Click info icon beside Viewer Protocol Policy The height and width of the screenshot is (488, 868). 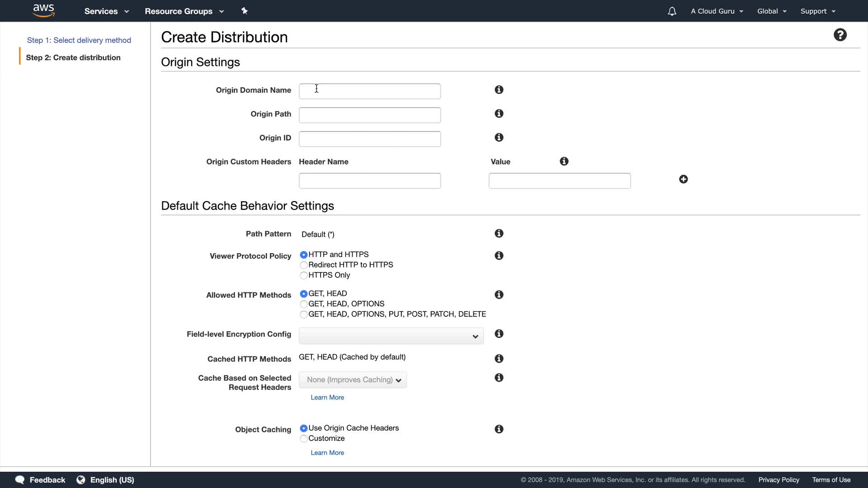(499, 256)
